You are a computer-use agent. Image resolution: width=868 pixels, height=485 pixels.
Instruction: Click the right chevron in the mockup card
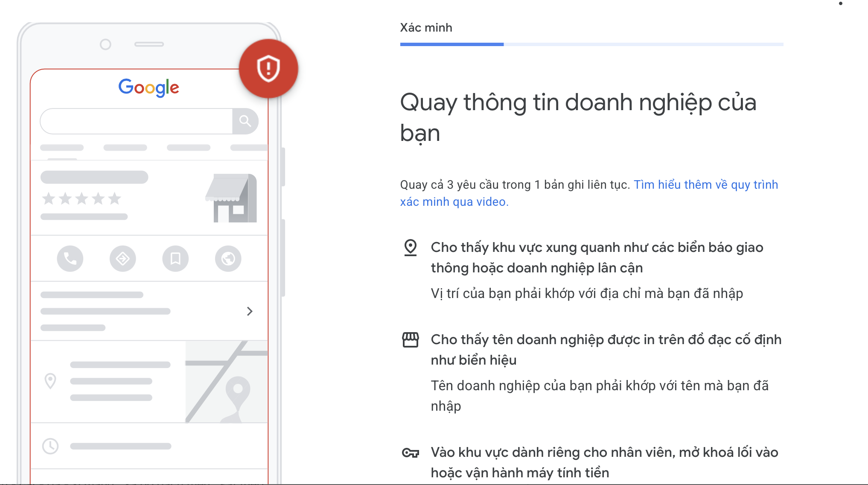pyautogui.click(x=250, y=311)
